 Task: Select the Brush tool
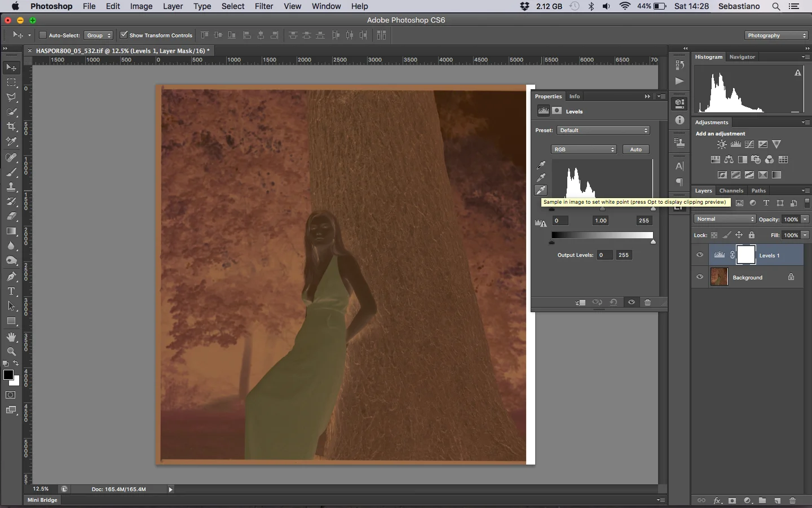tap(11, 172)
